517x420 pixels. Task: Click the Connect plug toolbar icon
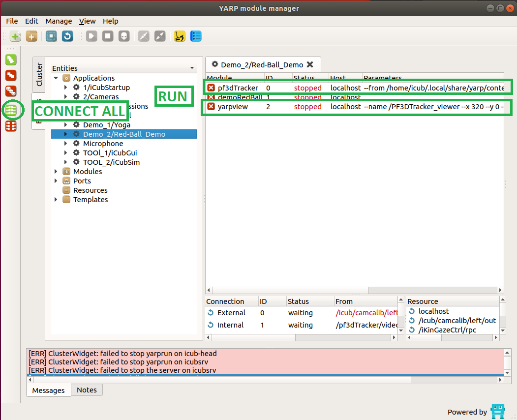tap(144, 36)
